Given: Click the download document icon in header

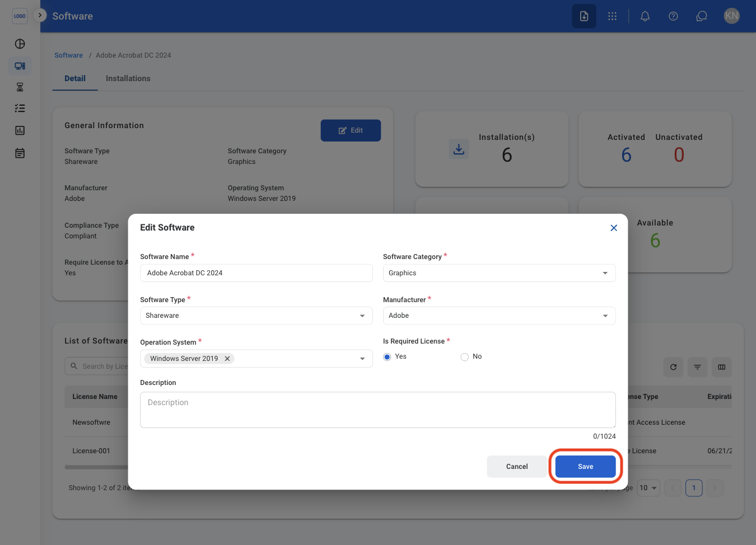Looking at the screenshot, I should coord(584,16).
